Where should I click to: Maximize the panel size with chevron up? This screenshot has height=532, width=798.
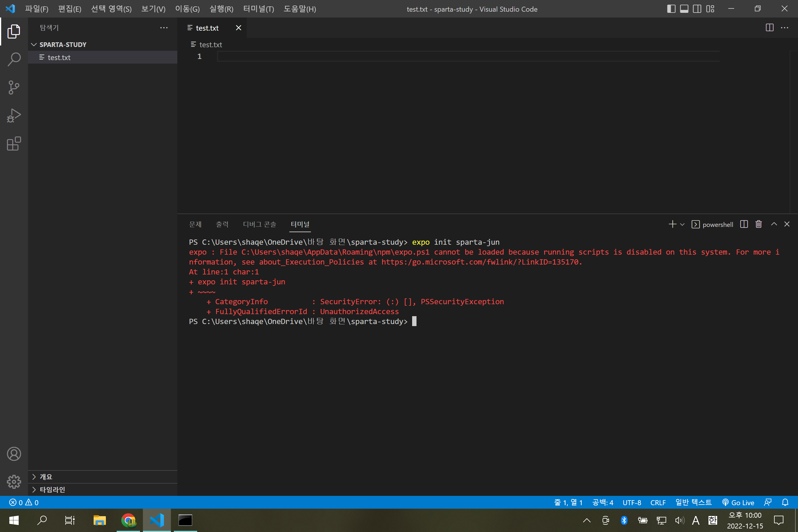(774, 224)
